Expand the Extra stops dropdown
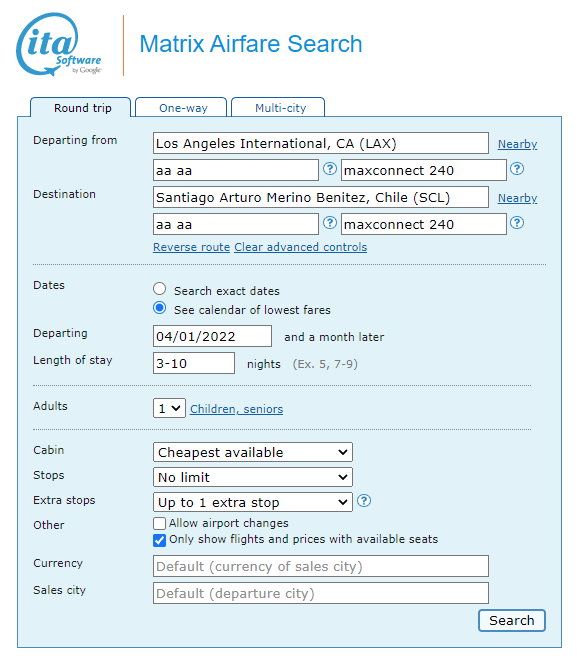The width and height of the screenshot is (580, 663). (252, 502)
